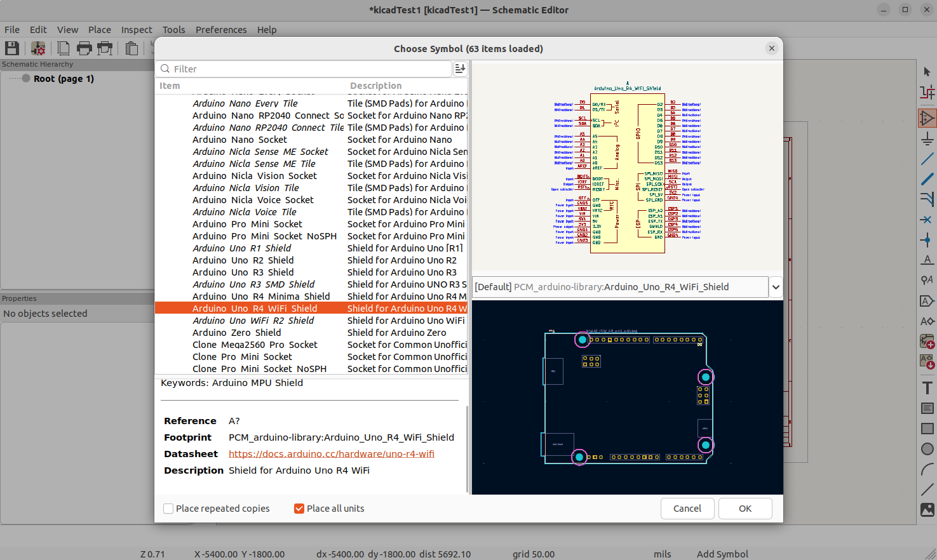The width and height of the screenshot is (937, 560).
Task: Select Arduino Uno WiFi R2 Shield row
Action: click(x=311, y=321)
